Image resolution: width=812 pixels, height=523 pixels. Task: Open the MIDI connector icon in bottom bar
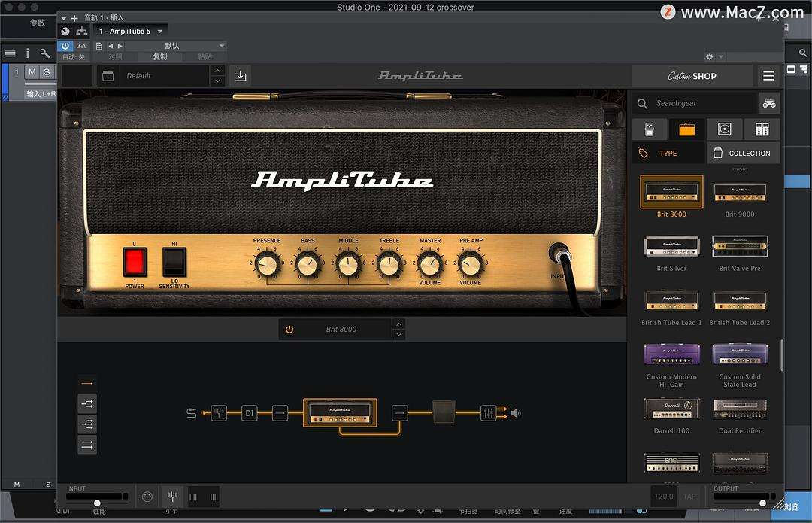(x=147, y=497)
